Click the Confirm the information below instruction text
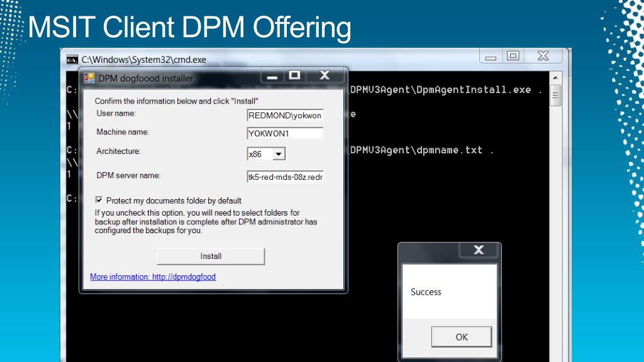This screenshot has width=644, height=362. point(176,101)
